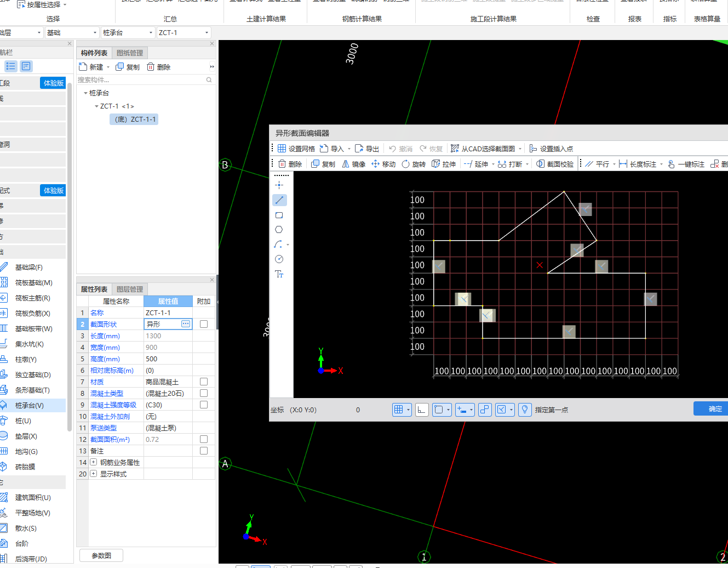Click the 体验版 badge beside 工段
Viewport: 728px width, 568px height.
pos(54,83)
